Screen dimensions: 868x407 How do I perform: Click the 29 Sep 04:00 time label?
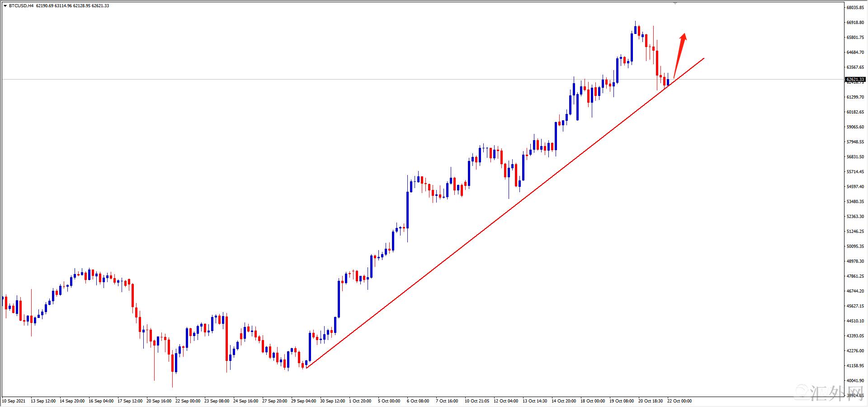pos(303,401)
